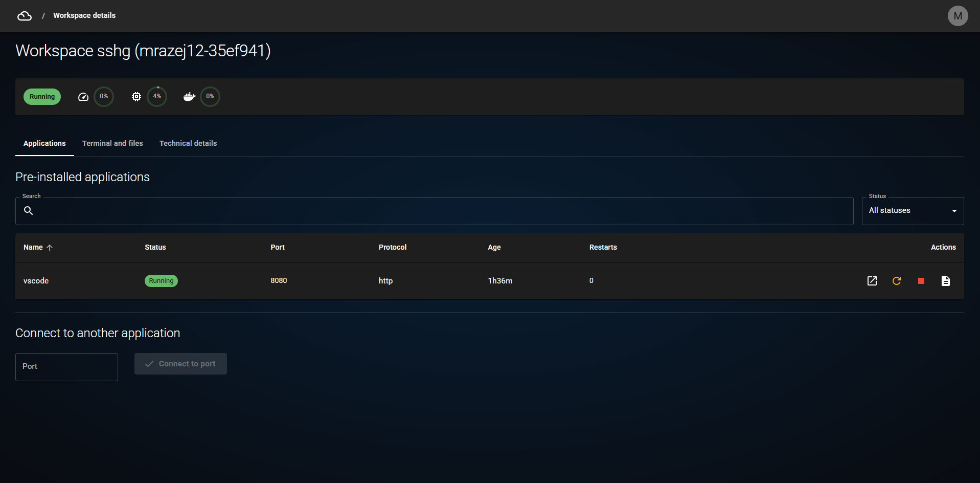This screenshot has width=980, height=483.
Task: Open the user avatar M menu
Action: pos(958,16)
